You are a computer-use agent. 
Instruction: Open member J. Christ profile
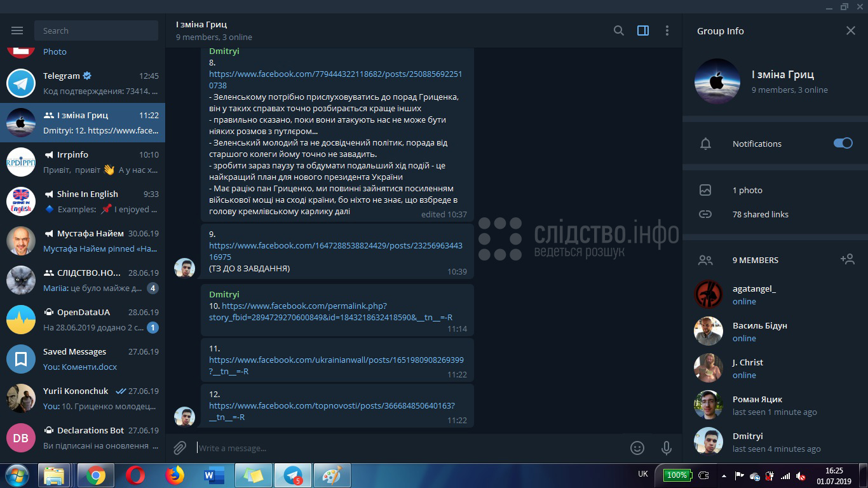pyautogui.click(x=775, y=368)
